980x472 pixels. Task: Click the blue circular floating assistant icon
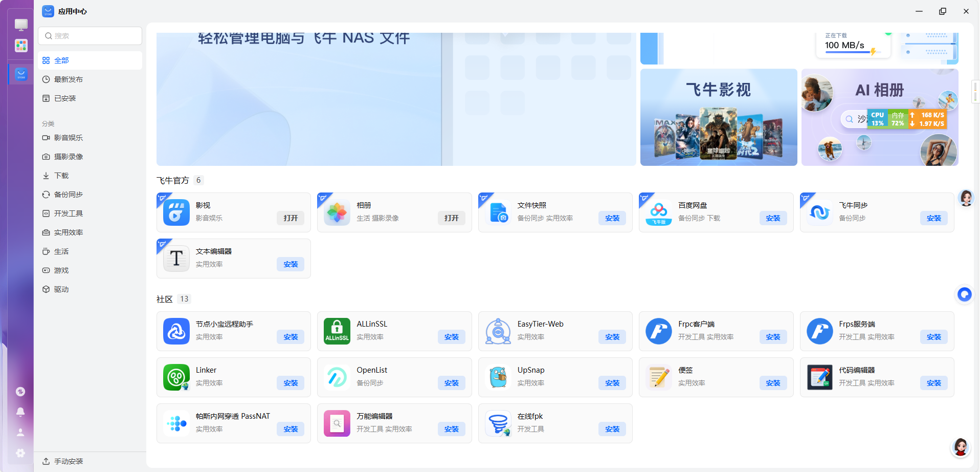[965, 294]
